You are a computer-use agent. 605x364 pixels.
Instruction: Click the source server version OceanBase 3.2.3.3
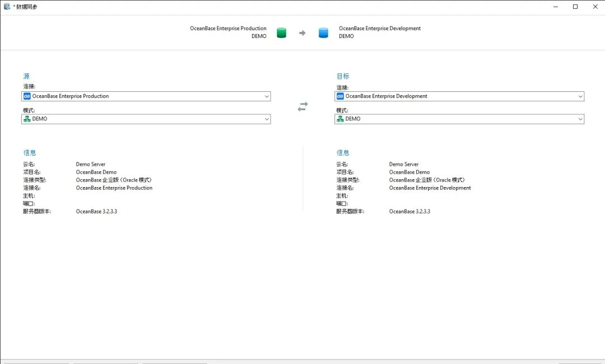click(96, 211)
